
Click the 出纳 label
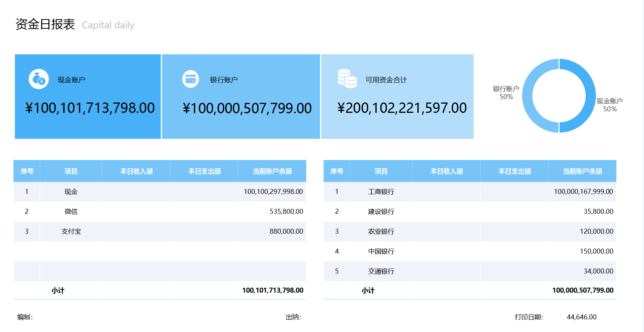[293, 317]
